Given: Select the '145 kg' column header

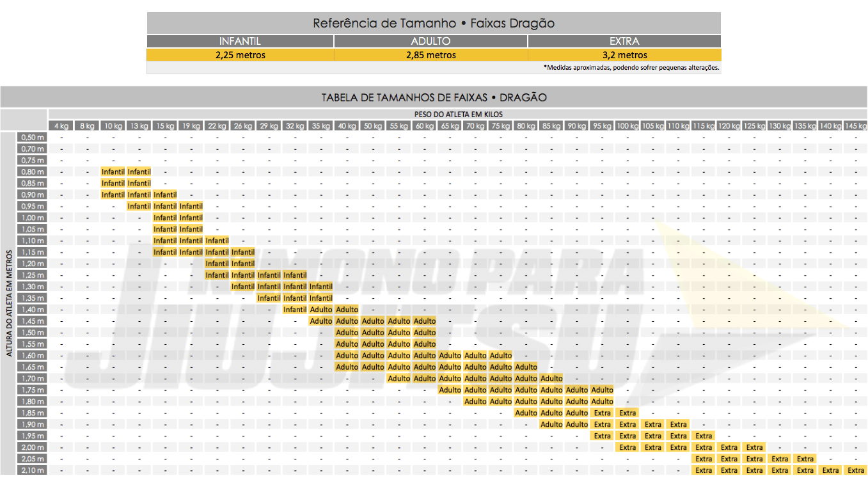Looking at the screenshot, I should (x=855, y=126).
